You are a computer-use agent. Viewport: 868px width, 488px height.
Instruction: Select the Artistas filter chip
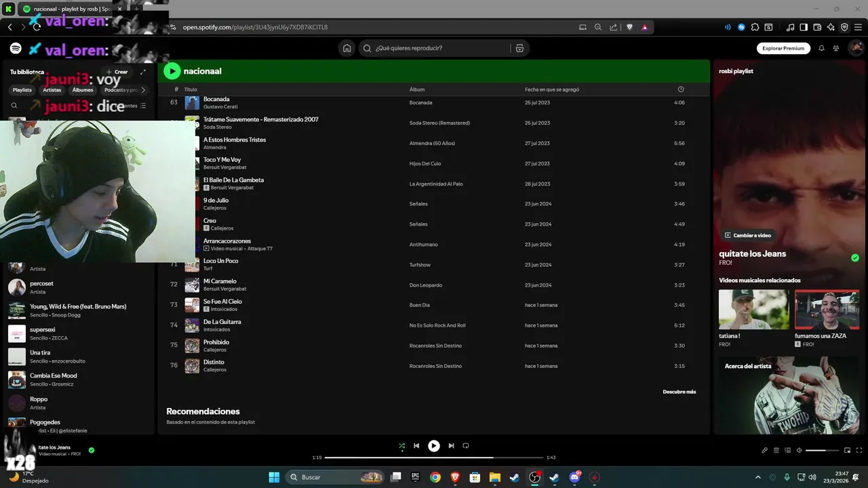tap(52, 89)
